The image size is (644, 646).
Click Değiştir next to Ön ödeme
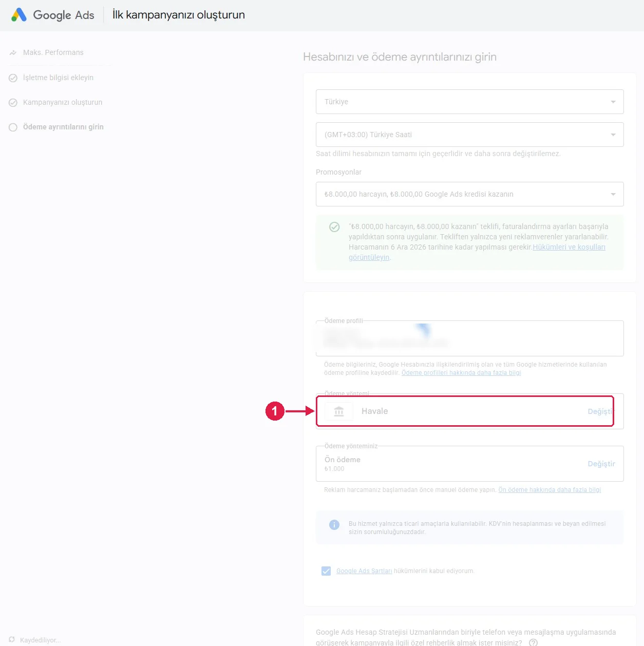point(601,464)
